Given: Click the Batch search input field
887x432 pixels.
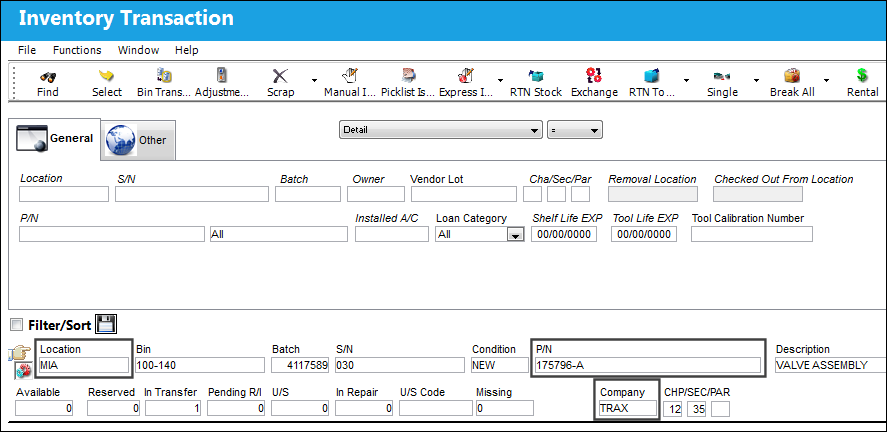Looking at the screenshot, I should [308, 194].
